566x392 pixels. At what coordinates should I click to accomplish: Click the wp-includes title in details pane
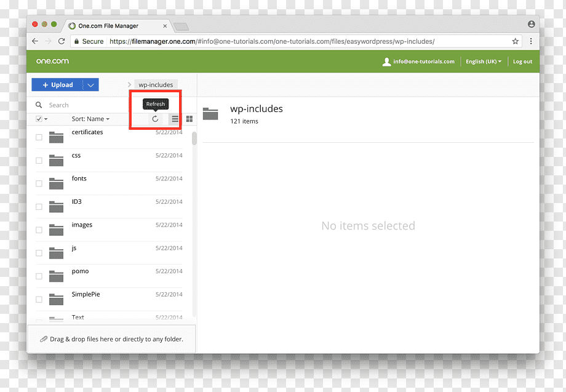pos(257,109)
